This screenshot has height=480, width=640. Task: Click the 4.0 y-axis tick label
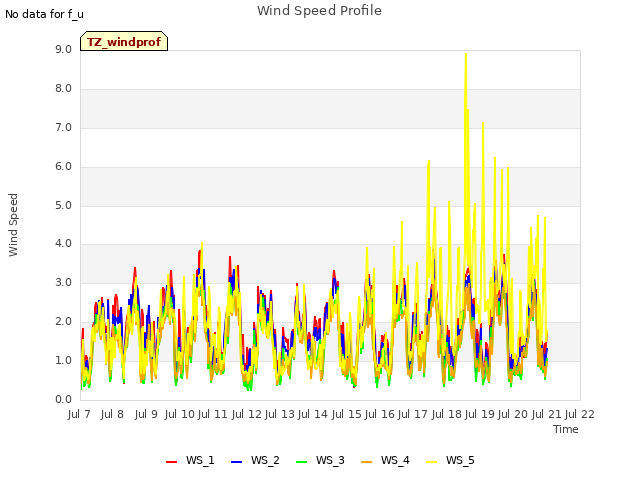pyautogui.click(x=63, y=244)
